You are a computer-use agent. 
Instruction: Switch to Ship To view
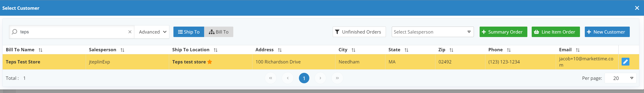pyautogui.click(x=189, y=32)
